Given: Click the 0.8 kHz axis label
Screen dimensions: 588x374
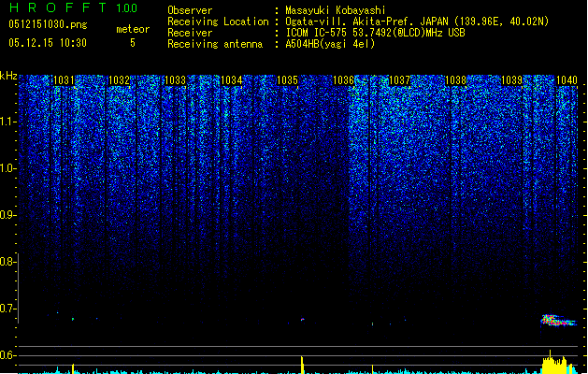Looking at the screenshot, I should pos(7,262).
